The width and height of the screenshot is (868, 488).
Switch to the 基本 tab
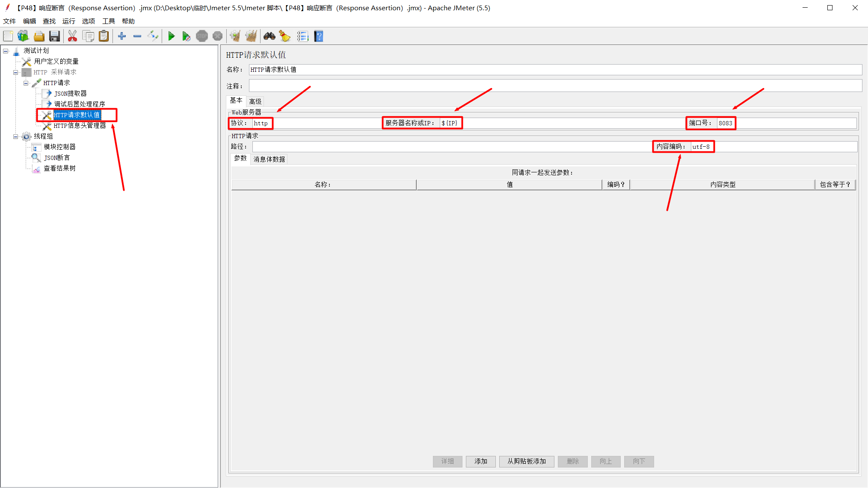[x=236, y=101]
